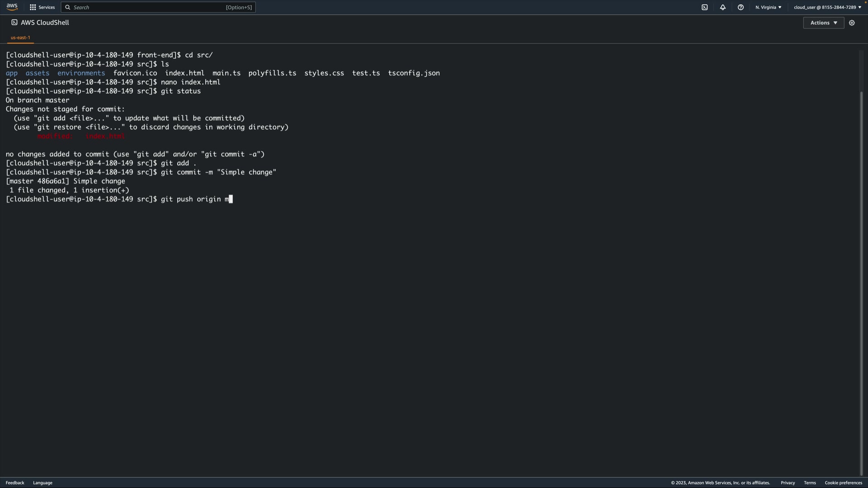
Task: Click the AWS logo home icon
Action: pos(12,7)
